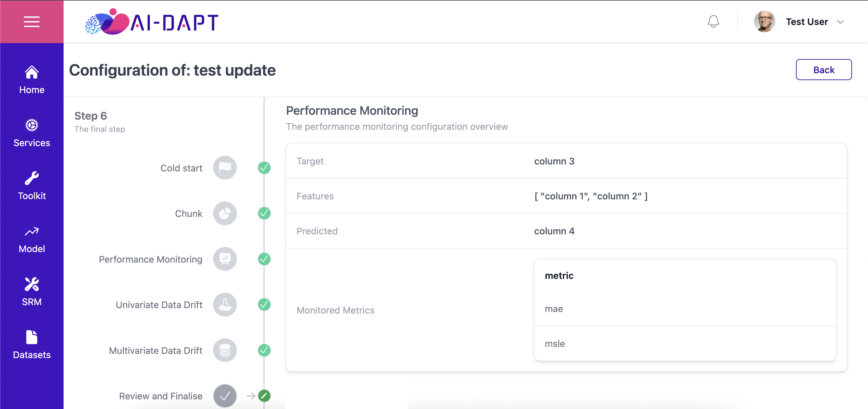Click the green check next to Chunk
868x409 pixels.
(264, 214)
